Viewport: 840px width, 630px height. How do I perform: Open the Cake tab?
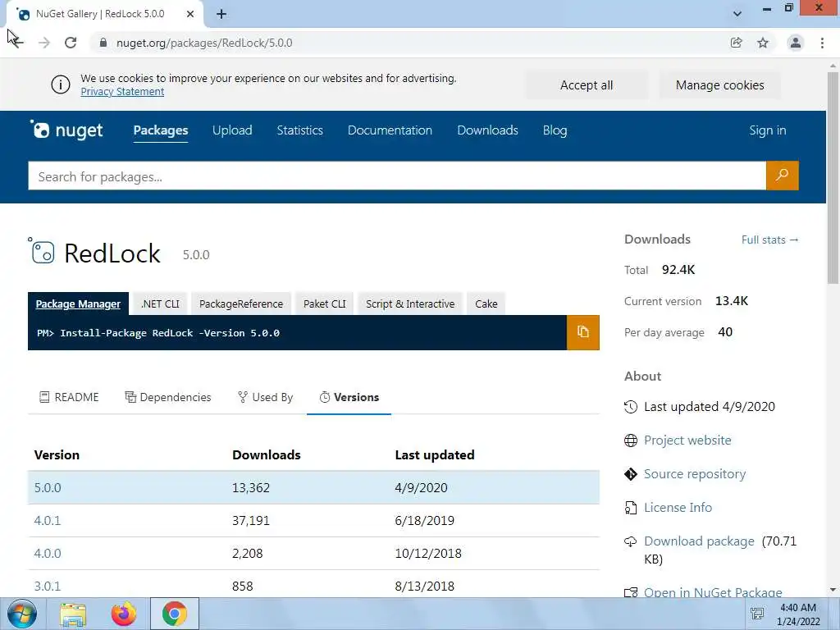[486, 304]
